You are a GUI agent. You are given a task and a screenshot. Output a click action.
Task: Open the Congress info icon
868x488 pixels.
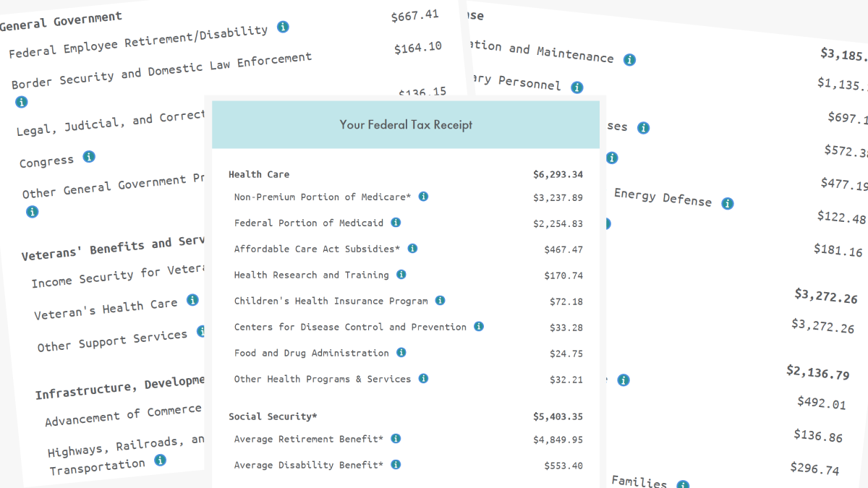coord(89,156)
